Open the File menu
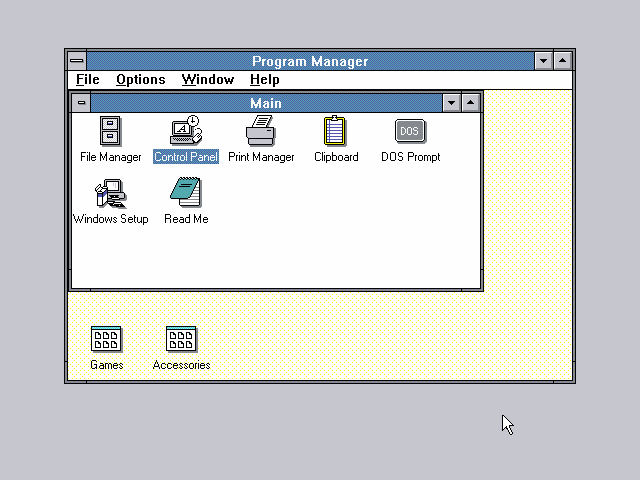 88,80
